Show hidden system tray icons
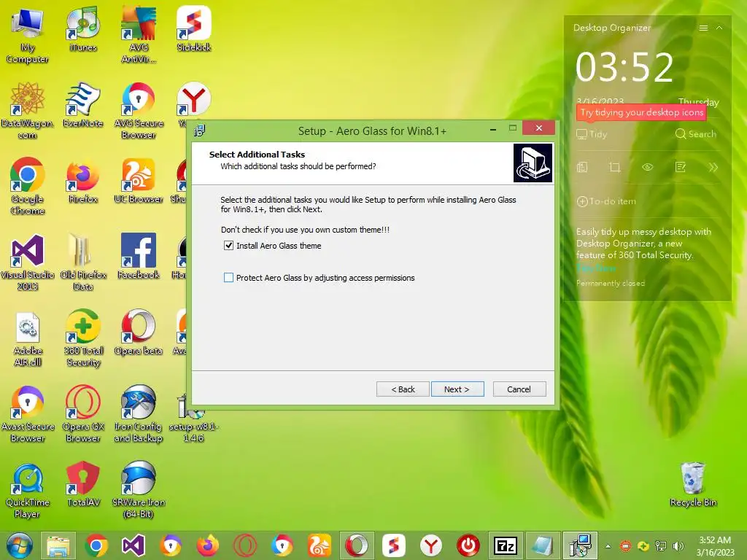 pyautogui.click(x=608, y=546)
